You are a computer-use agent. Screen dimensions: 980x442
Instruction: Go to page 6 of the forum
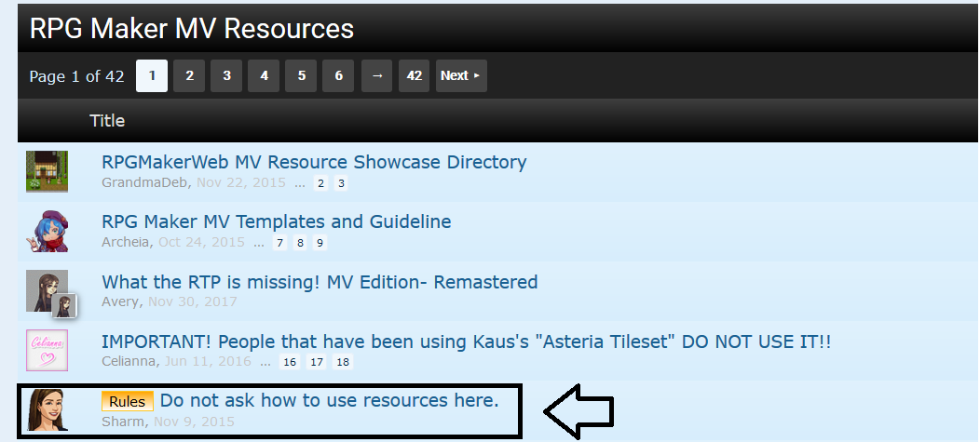[338, 76]
